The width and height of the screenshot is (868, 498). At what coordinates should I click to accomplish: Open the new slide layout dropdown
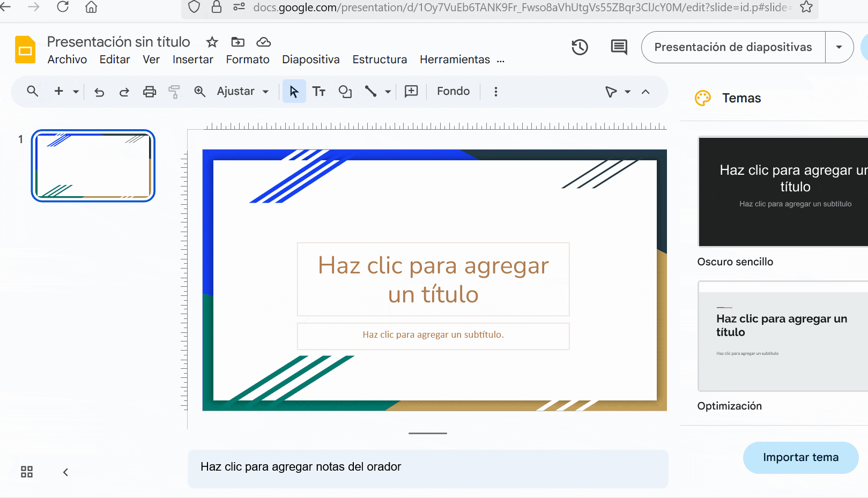coord(76,92)
